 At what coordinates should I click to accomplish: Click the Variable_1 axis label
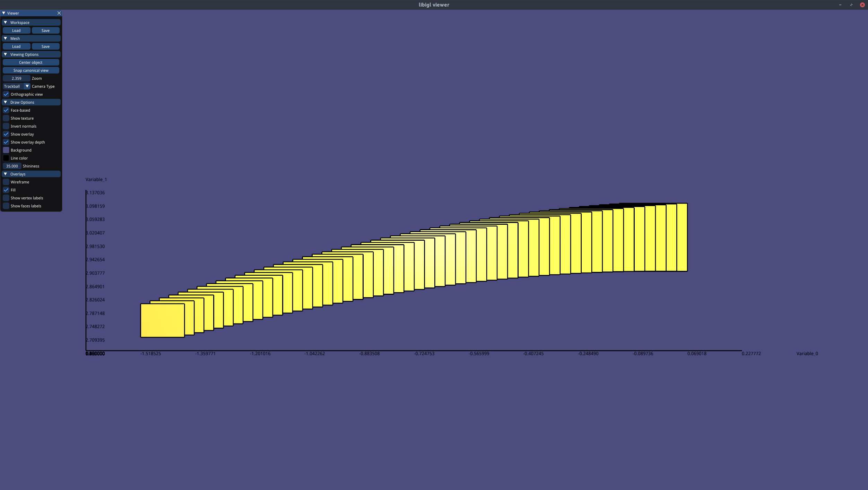pos(96,180)
